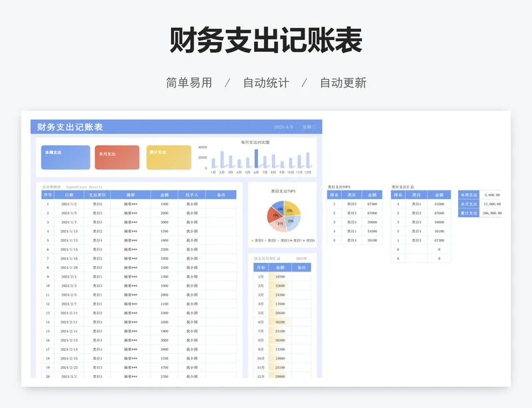Click the date cell 2024/1/15
This screenshot has width=532, height=408.
[x=69, y=250]
